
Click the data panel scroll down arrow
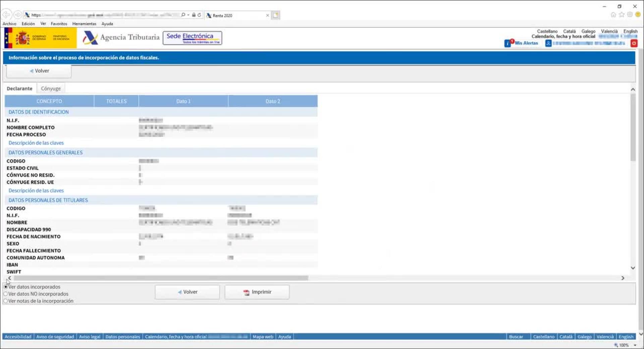(x=633, y=268)
